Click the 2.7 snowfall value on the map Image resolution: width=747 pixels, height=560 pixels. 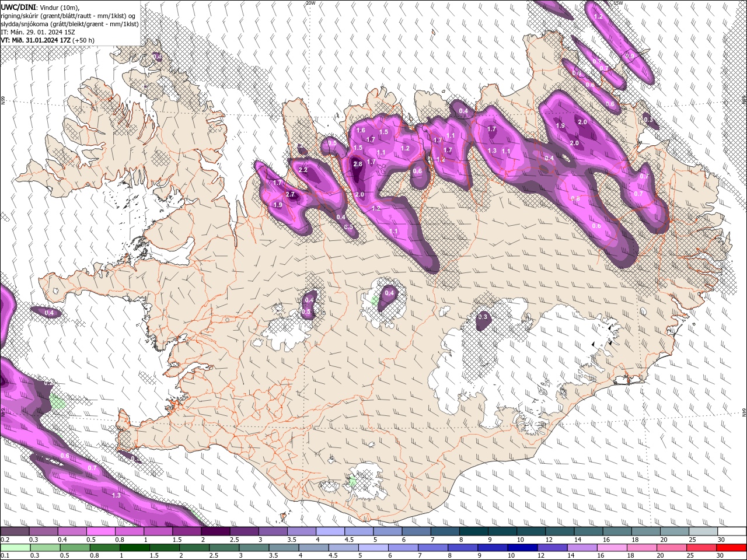click(290, 194)
